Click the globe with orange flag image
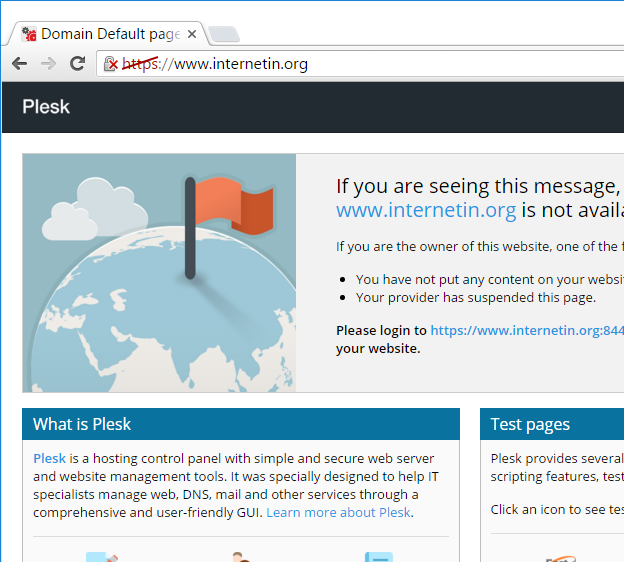 tap(159, 273)
